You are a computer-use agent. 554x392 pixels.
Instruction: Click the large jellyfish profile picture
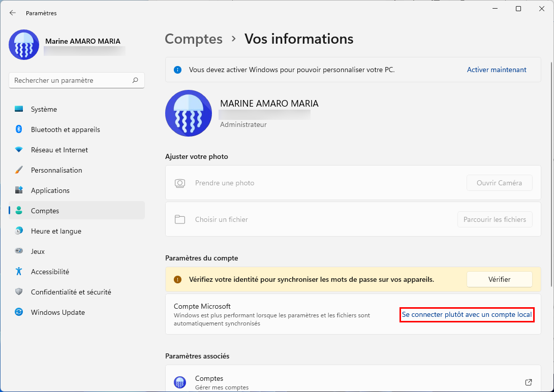(189, 113)
